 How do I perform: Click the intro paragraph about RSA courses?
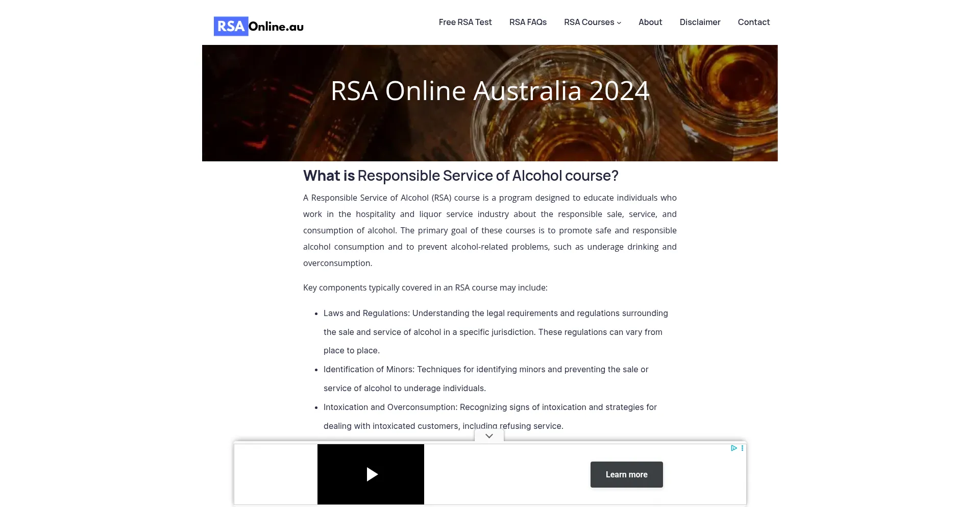point(489,230)
